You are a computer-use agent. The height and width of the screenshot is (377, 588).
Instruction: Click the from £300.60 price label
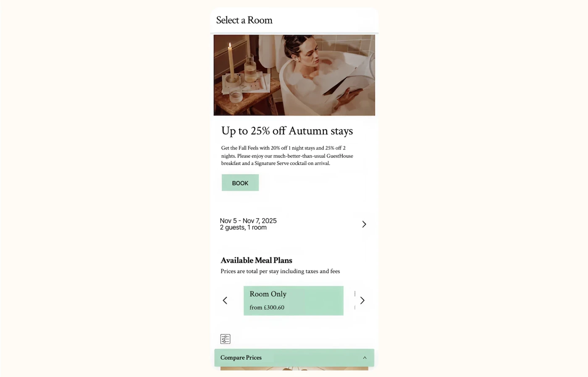pyautogui.click(x=267, y=307)
